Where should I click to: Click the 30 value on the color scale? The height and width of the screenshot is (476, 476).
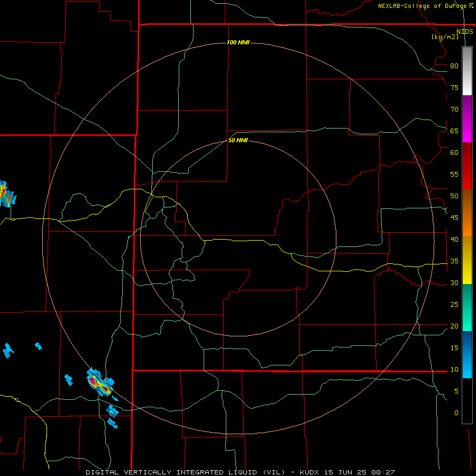(x=454, y=283)
